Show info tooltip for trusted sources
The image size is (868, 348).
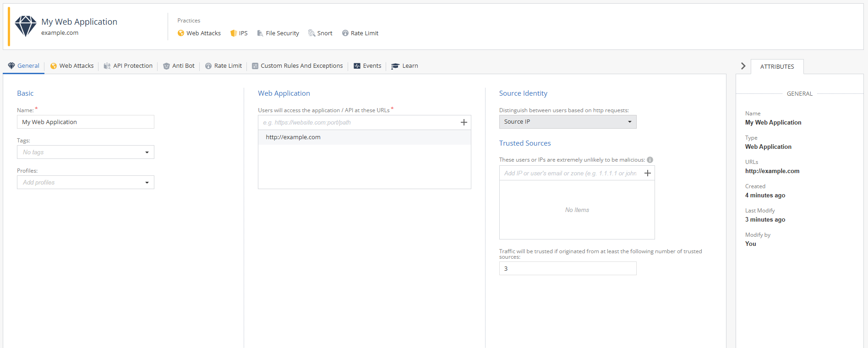[x=650, y=160]
